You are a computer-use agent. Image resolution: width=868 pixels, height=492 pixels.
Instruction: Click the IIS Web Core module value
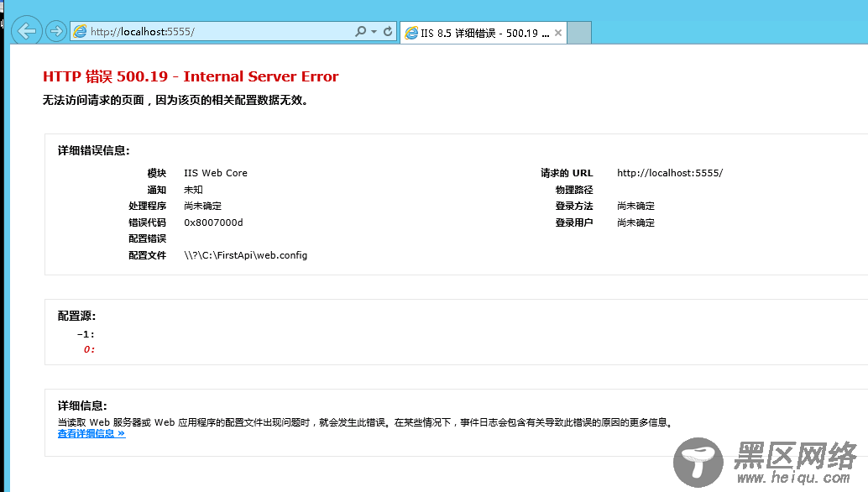216,173
